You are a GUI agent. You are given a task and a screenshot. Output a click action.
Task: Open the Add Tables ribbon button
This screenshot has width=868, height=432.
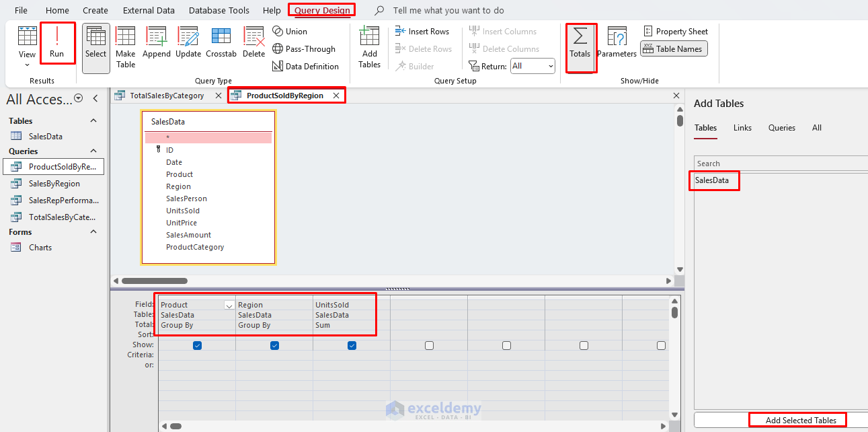click(x=370, y=48)
